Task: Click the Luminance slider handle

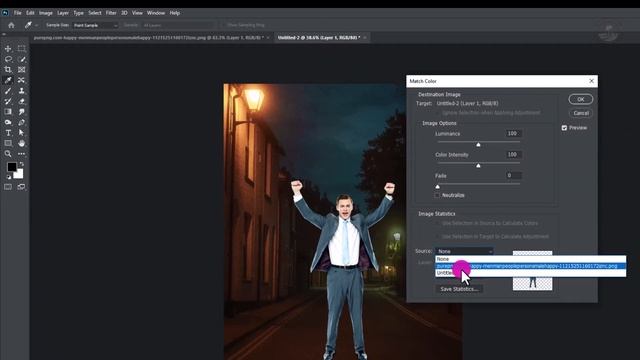Action: (478, 144)
